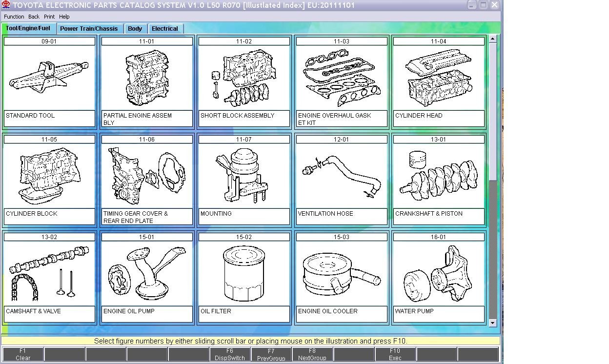
Task: Click the 'VENTILATION HOSE' caption text
Action: click(325, 214)
